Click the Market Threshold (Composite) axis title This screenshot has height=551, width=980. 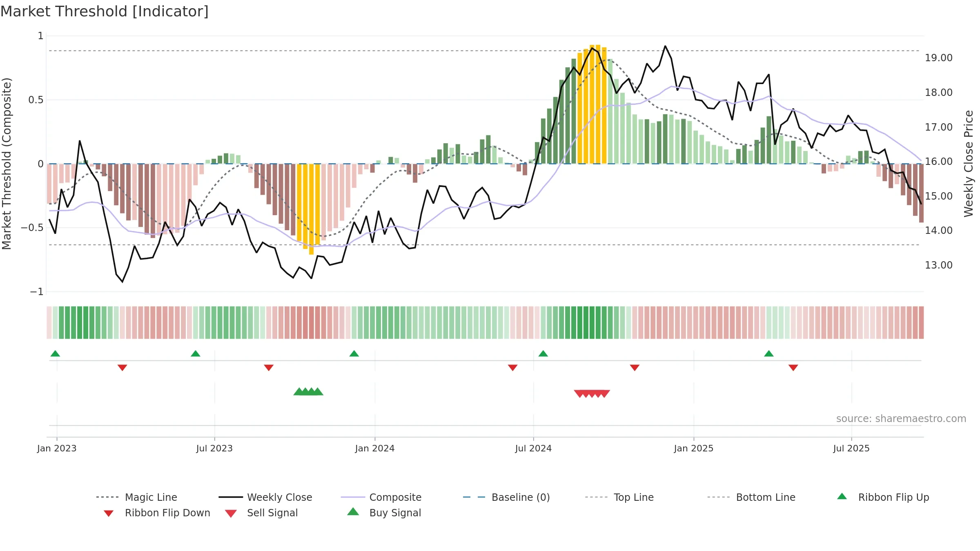click(7, 163)
